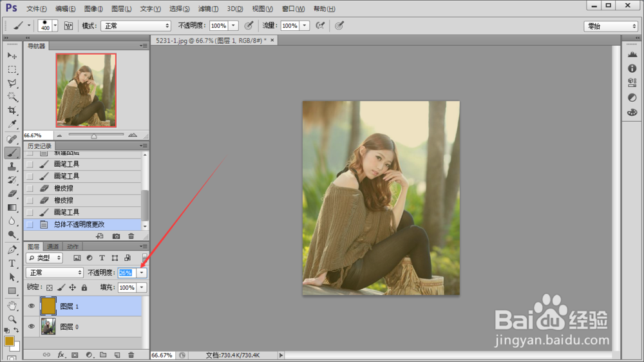This screenshot has width=644, height=362.
Task: Select the Rectangular Marquee tool
Action: (12, 70)
